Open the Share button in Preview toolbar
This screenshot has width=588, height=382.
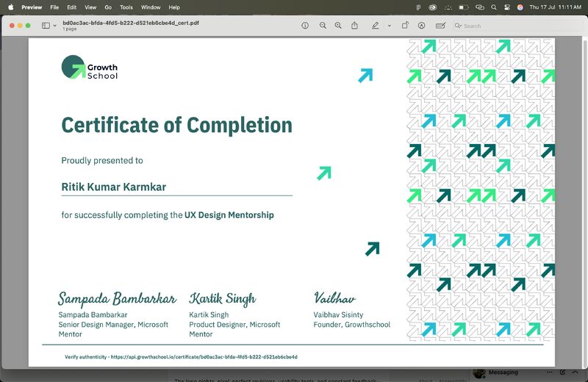tap(354, 26)
